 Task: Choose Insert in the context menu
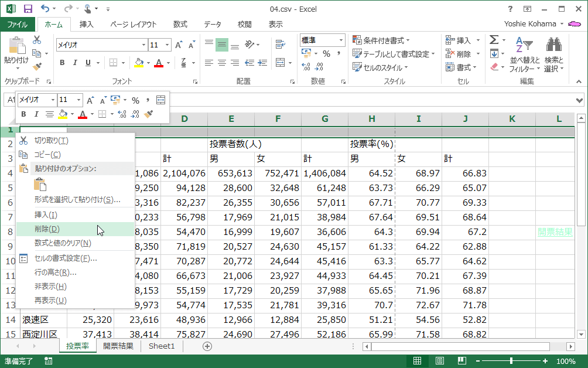75,215
